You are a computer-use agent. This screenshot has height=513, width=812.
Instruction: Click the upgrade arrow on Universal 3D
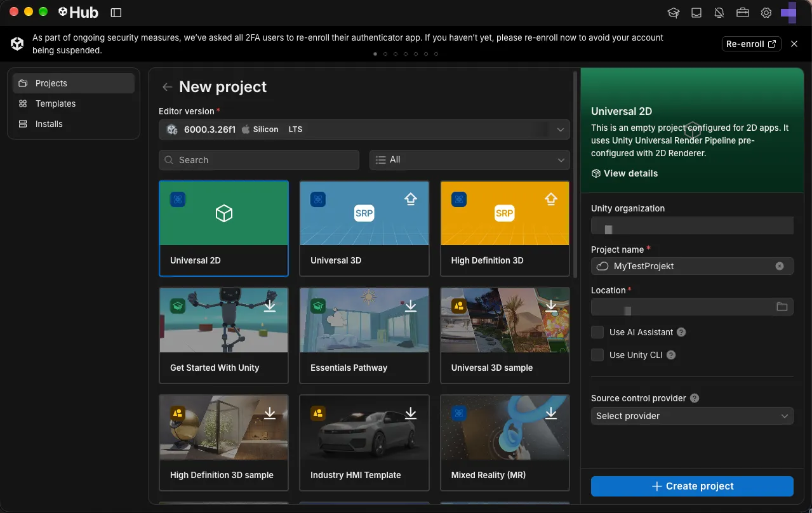[x=411, y=199]
